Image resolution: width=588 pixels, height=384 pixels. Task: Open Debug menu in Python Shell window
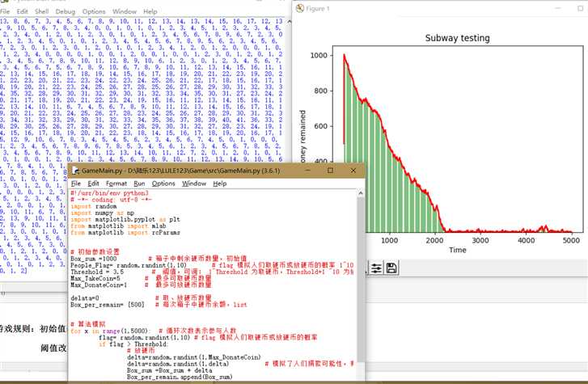tap(66, 11)
